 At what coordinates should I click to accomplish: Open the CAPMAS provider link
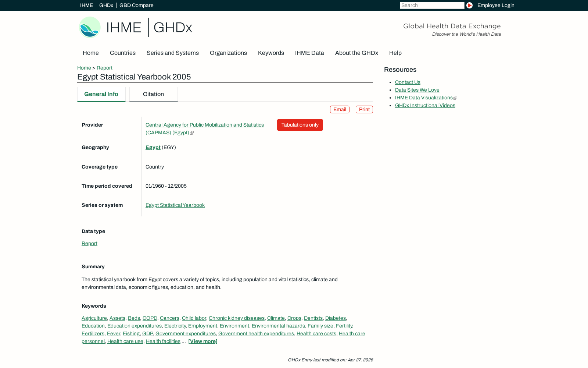(x=205, y=129)
